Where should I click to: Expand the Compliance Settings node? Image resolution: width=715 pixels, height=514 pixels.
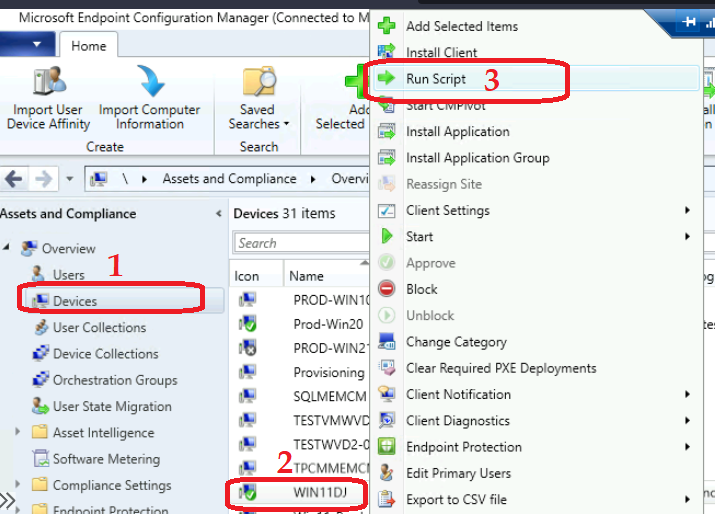(x=17, y=484)
